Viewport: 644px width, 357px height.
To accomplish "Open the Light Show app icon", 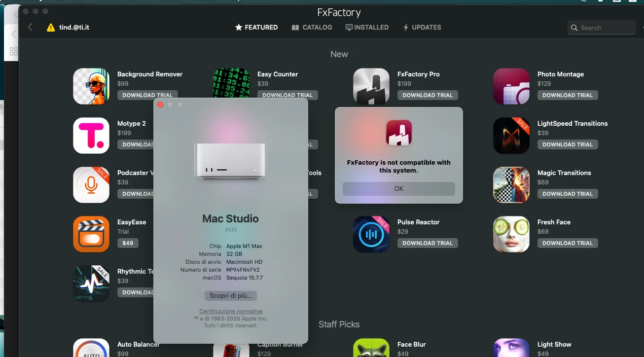I will point(511,348).
